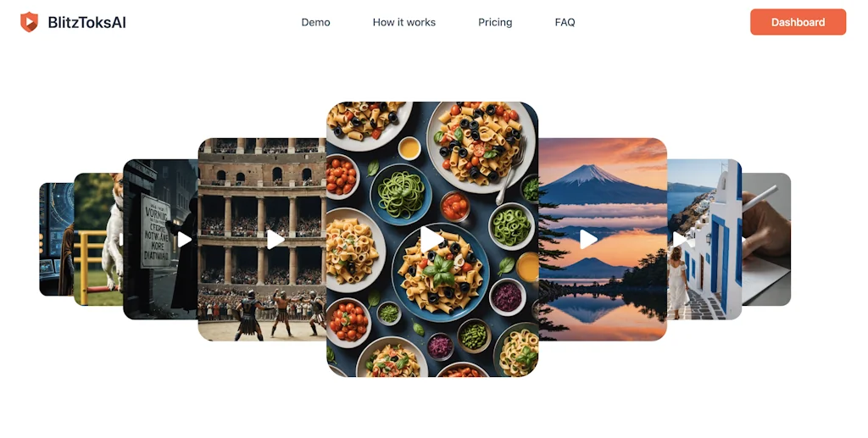Jump to the FAQ section

tap(565, 22)
